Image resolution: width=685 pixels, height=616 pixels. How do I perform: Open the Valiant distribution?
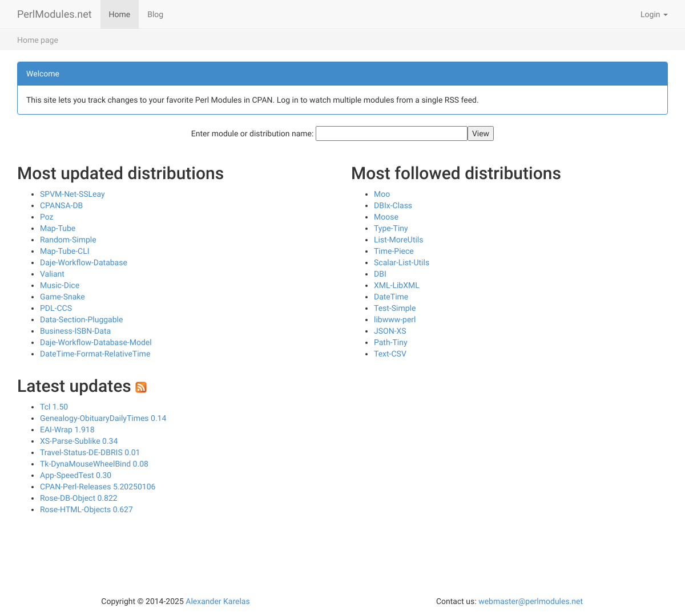coord(52,274)
